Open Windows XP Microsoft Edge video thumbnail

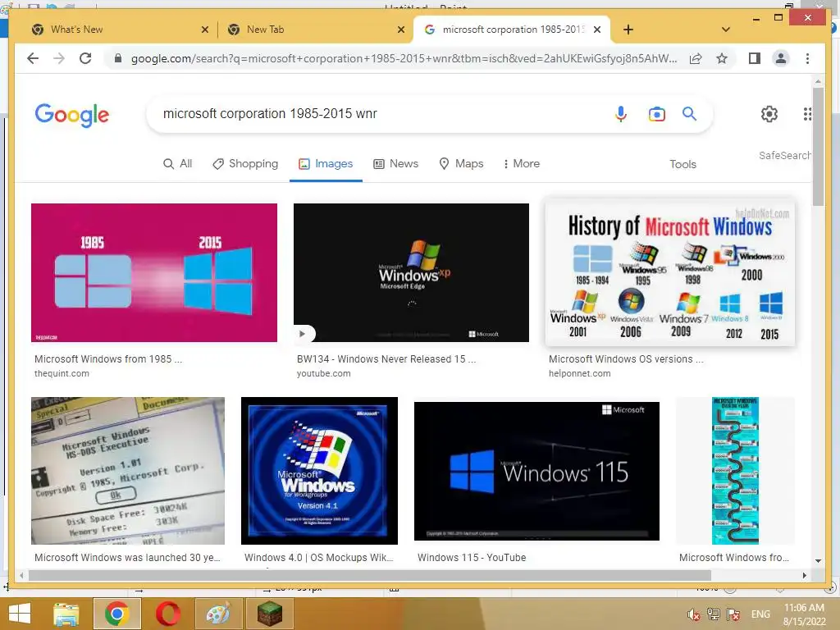point(411,272)
